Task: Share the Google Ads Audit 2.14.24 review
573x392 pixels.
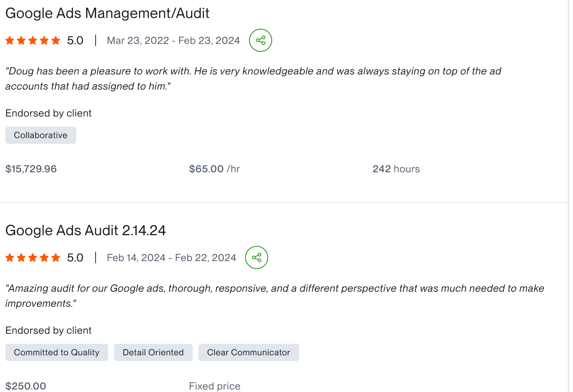Action: (x=257, y=257)
